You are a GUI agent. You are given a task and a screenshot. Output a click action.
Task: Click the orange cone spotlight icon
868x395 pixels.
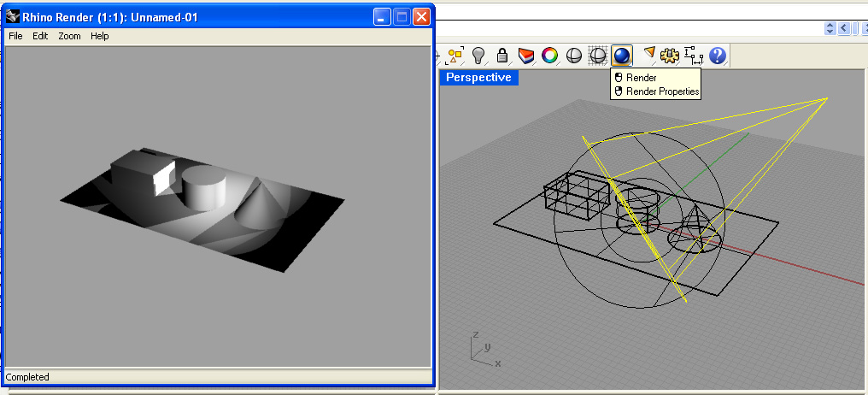pyautogui.click(x=648, y=53)
